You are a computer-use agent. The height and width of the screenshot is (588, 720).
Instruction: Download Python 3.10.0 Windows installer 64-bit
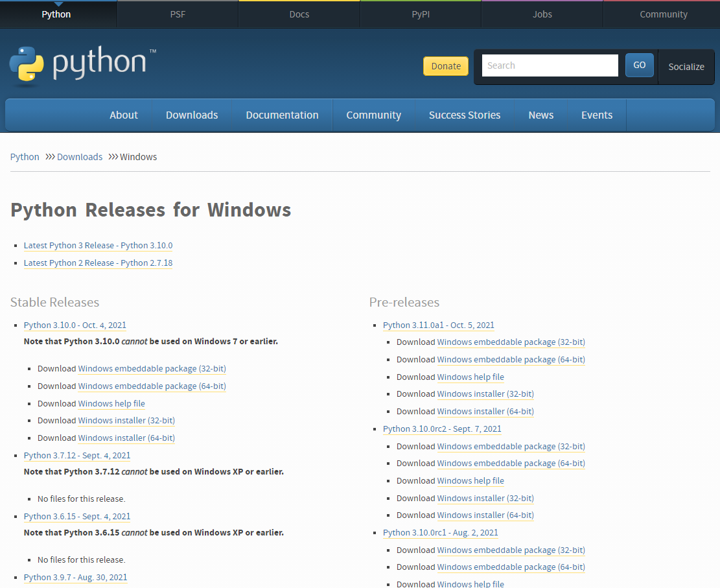126,438
